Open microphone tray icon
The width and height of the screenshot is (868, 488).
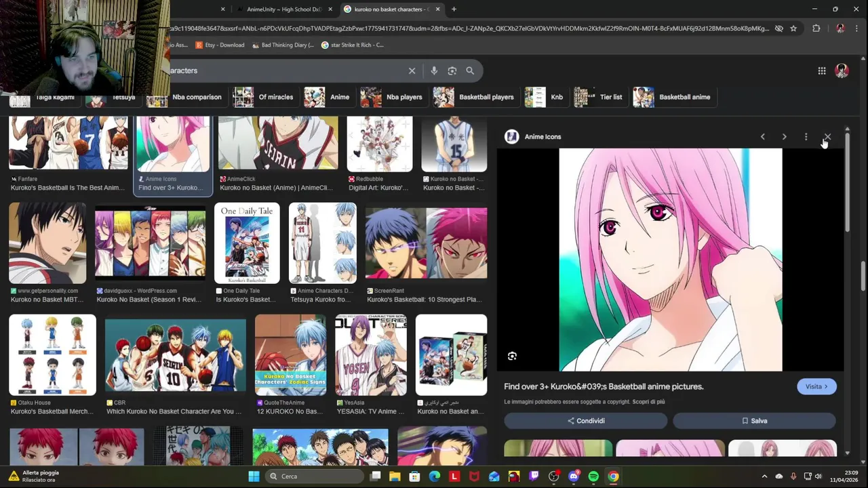pyautogui.click(x=793, y=476)
